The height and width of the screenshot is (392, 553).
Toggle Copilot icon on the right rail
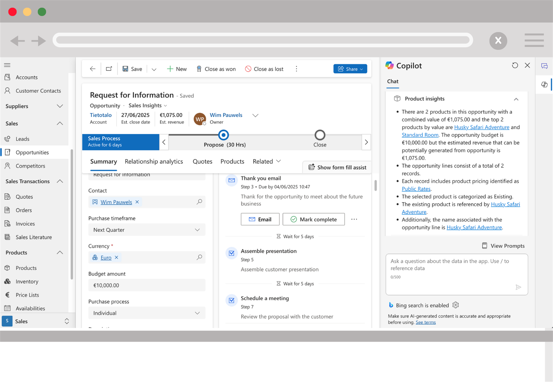click(544, 85)
